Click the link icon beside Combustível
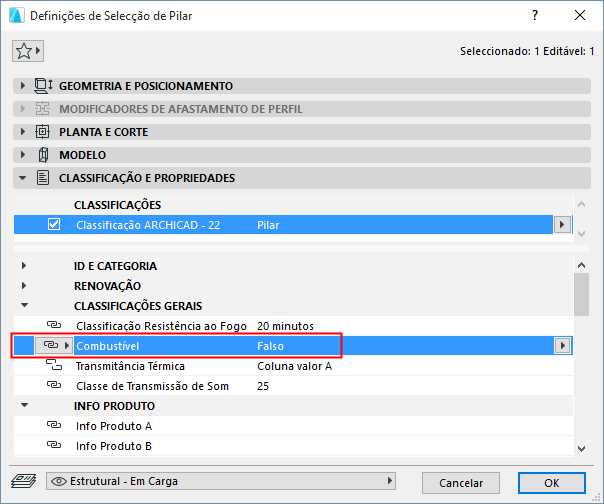 (51, 345)
